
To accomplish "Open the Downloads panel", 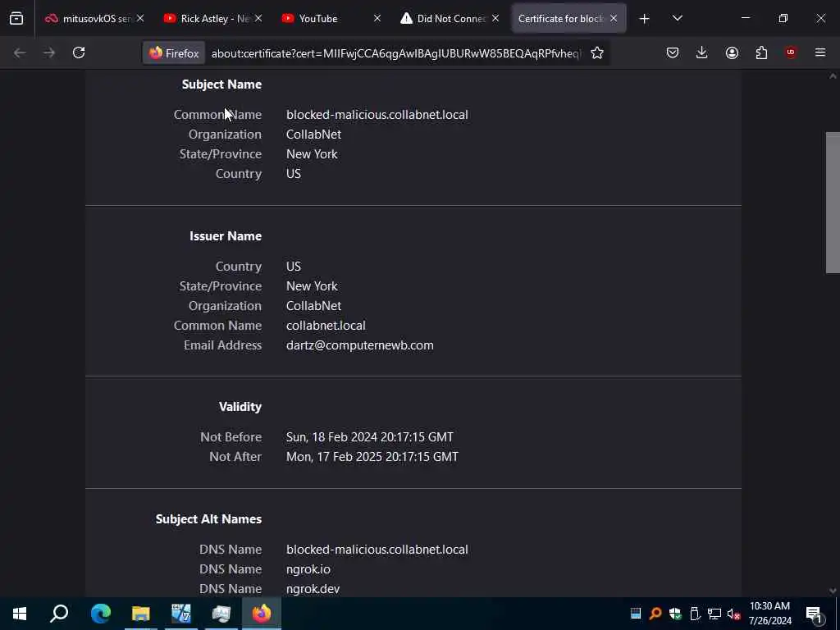I will [702, 52].
